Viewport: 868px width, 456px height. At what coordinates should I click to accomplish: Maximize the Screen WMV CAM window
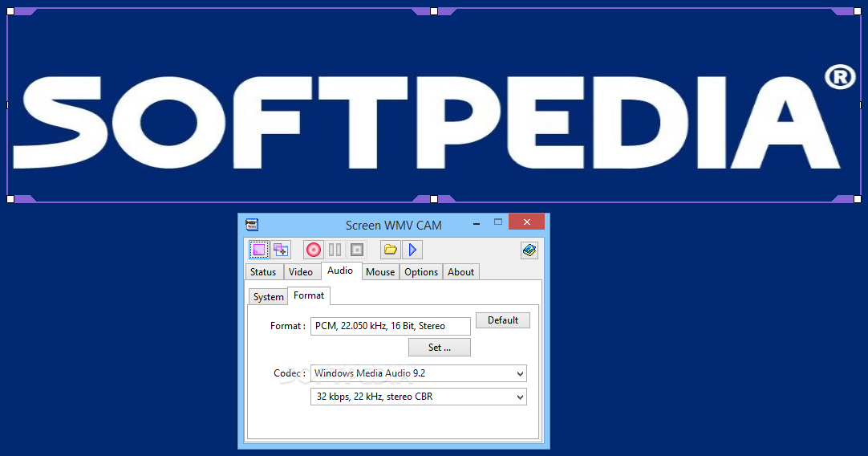coord(498,222)
